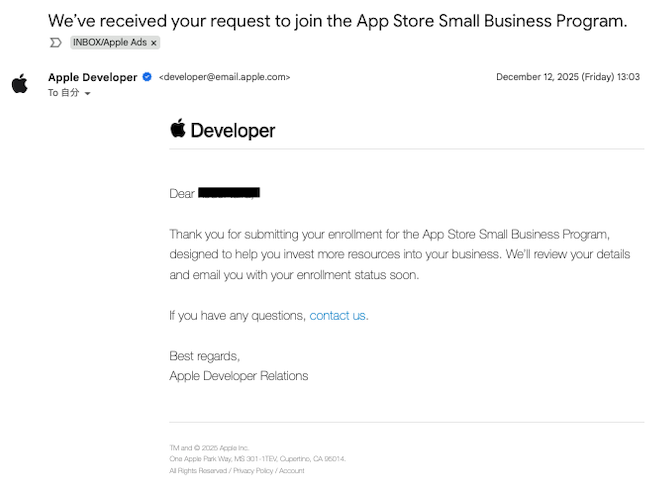Viewport: 649px width, 483px height.
Task: Open the Account footer link
Action: point(292,470)
